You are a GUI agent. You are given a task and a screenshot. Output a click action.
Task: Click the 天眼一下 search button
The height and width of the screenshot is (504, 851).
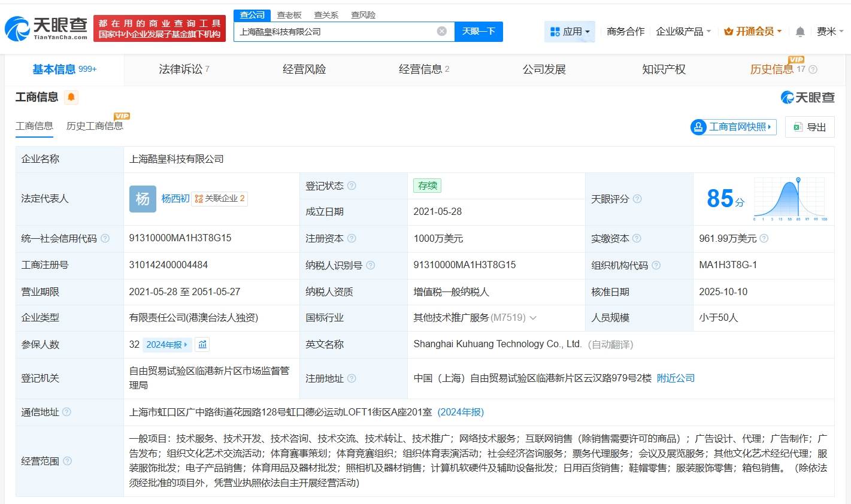tap(479, 31)
